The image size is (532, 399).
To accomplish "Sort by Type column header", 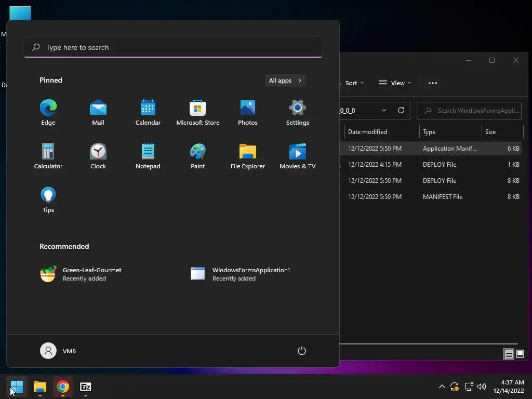I will (x=450, y=132).
